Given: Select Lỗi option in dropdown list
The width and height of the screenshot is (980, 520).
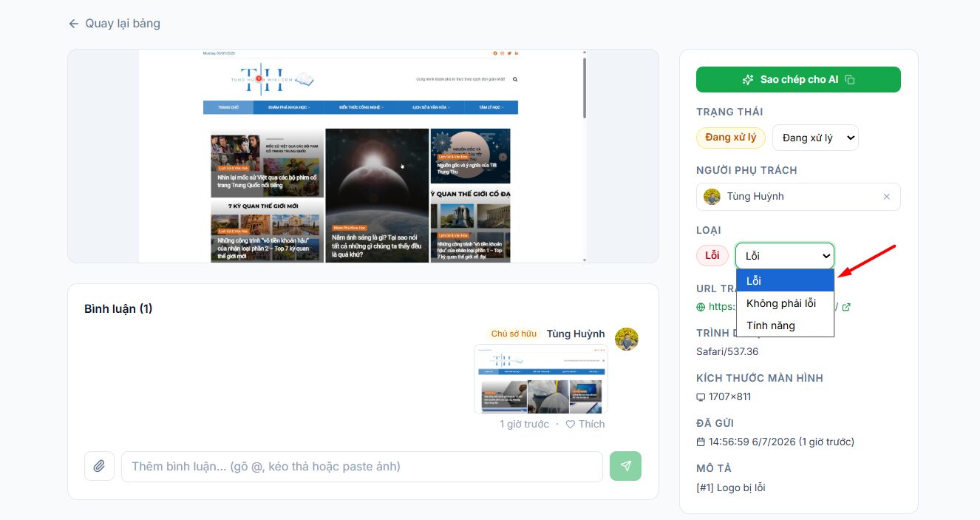Looking at the screenshot, I should pyautogui.click(x=785, y=281).
